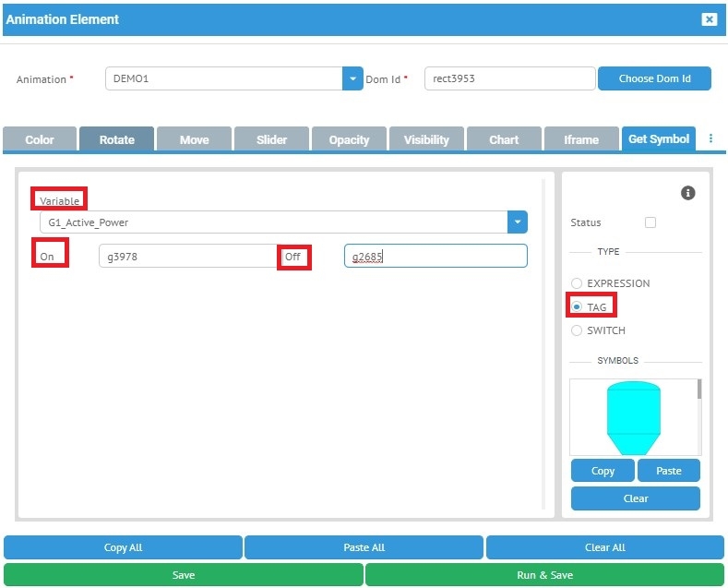Close the Animation Element dialog
728x588 pixels.
709,19
